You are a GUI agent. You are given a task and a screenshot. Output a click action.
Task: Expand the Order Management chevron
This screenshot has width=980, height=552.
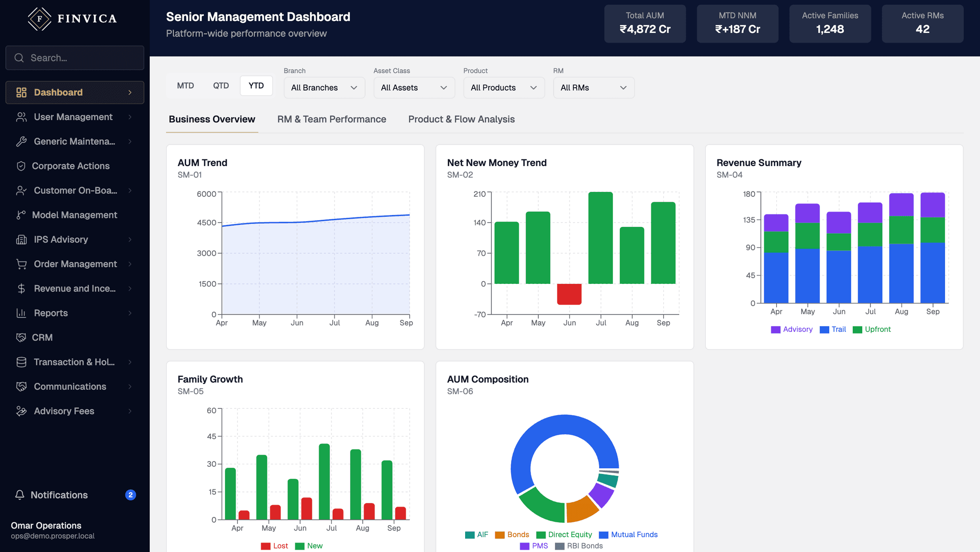point(130,264)
